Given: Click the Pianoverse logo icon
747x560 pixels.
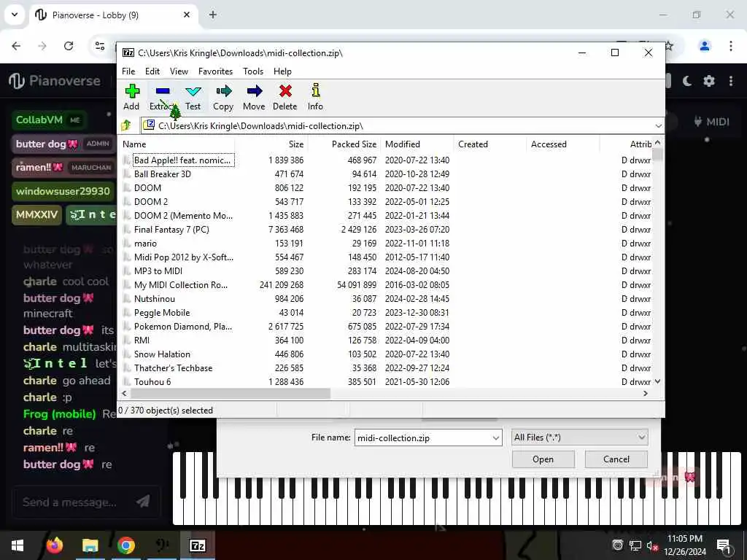Looking at the screenshot, I should coord(16,80).
